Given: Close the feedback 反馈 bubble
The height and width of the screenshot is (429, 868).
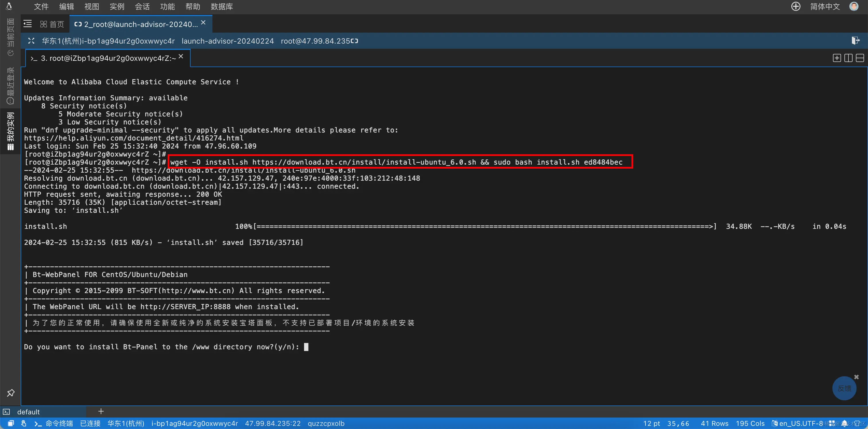Looking at the screenshot, I should click(x=856, y=377).
